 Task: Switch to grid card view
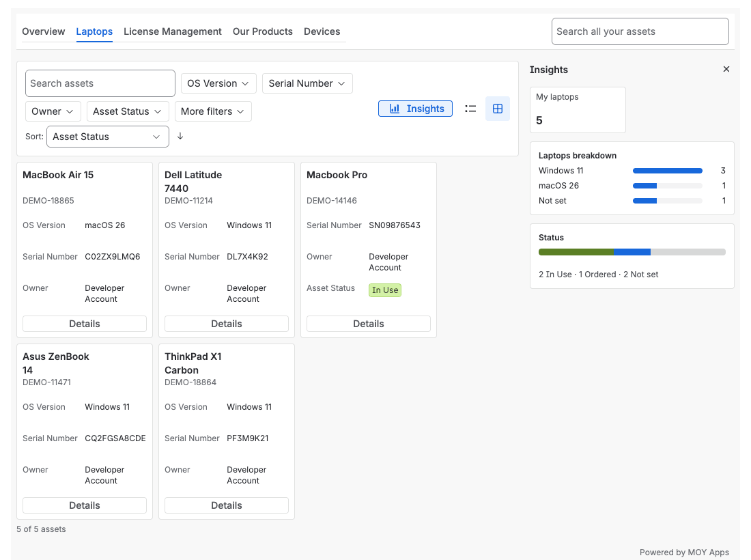[498, 109]
